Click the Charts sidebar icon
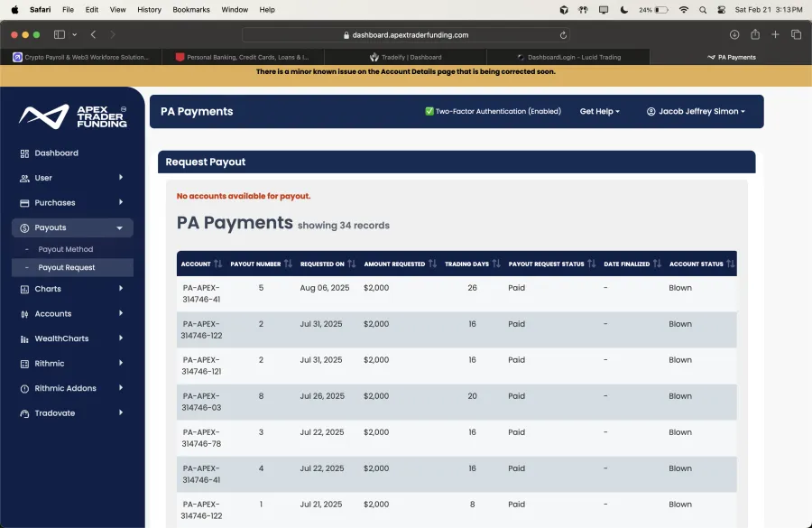This screenshot has width=812, height=528. (24, 289)
